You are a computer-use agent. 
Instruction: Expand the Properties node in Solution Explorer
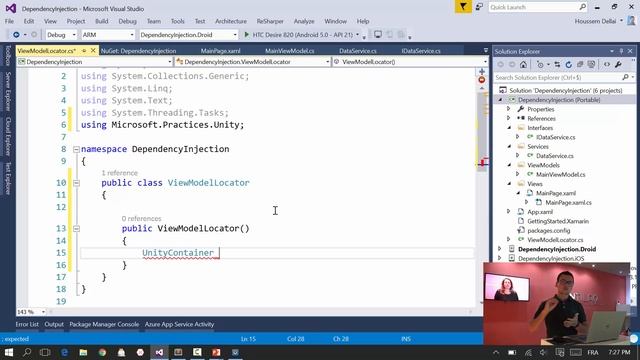(509, 109)
